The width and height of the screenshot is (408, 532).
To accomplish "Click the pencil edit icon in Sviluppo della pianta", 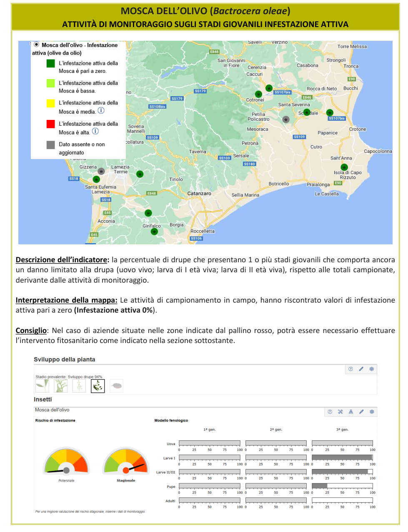I will 361,369.
